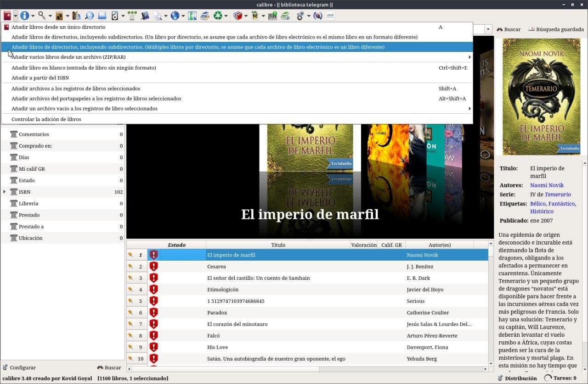Click the magnifying glass toolbar icon
The height and width of the screenshot is (384, 588).
click(42, 16)
